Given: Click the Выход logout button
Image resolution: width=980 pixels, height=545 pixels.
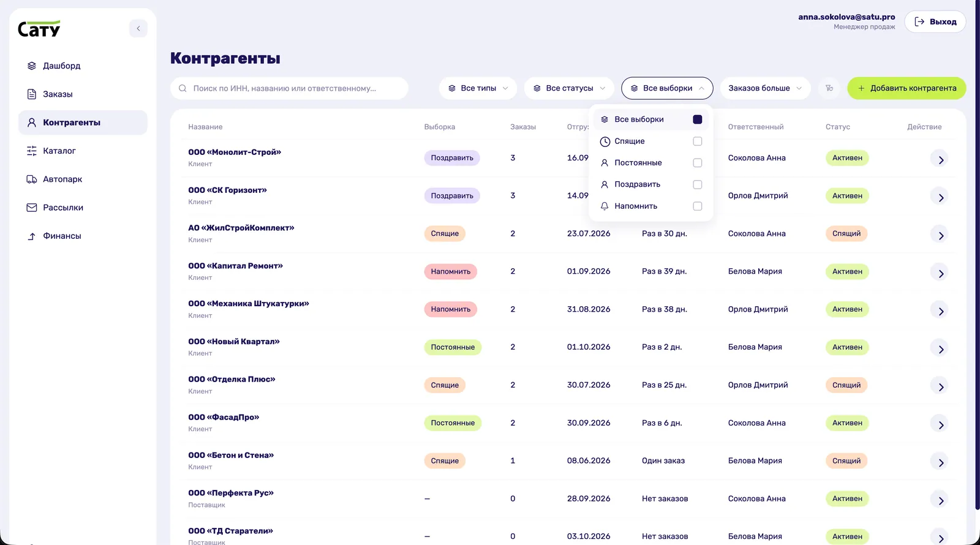Looking at the screenshot, I should click(935, 22).
